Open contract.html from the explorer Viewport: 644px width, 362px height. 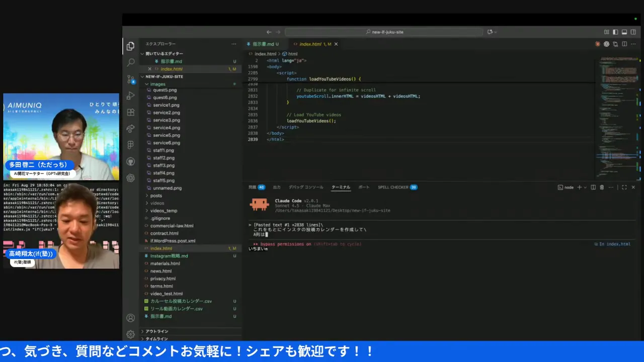(164, 233)
